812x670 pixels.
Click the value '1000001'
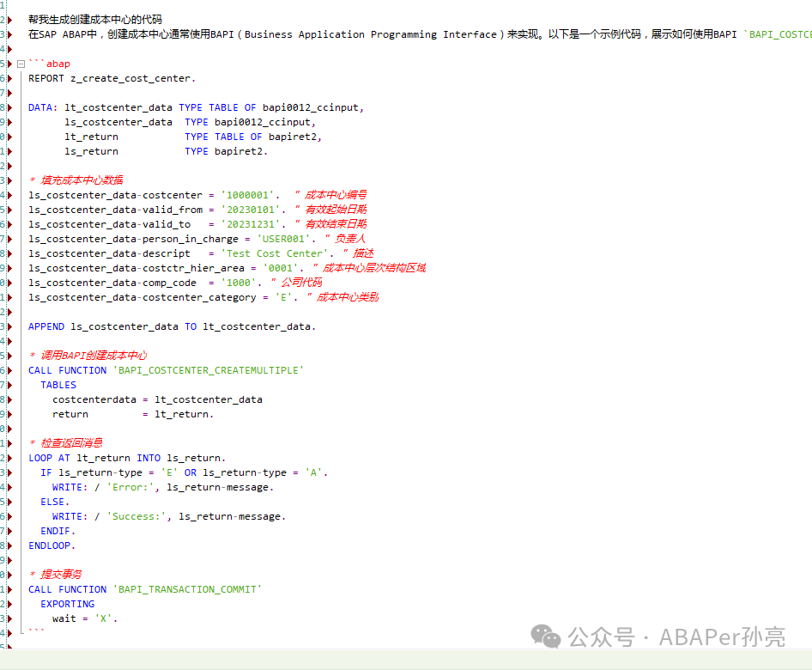tap(247, 195)
